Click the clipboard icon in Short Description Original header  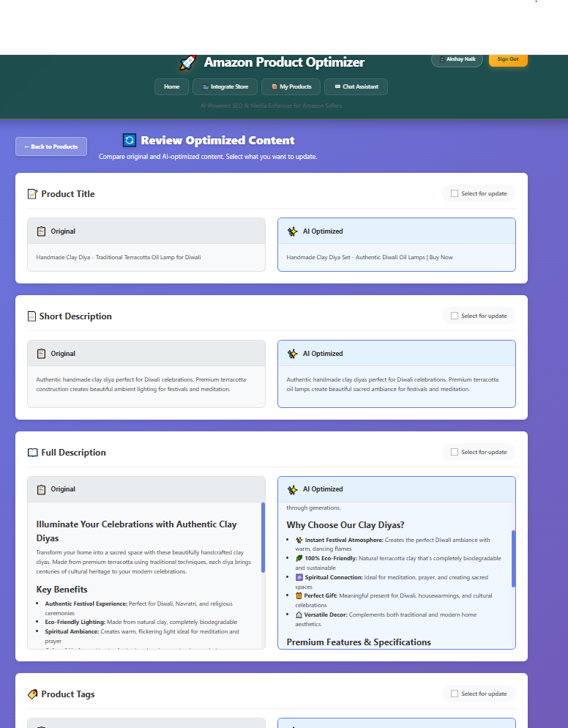click(41, 354)
